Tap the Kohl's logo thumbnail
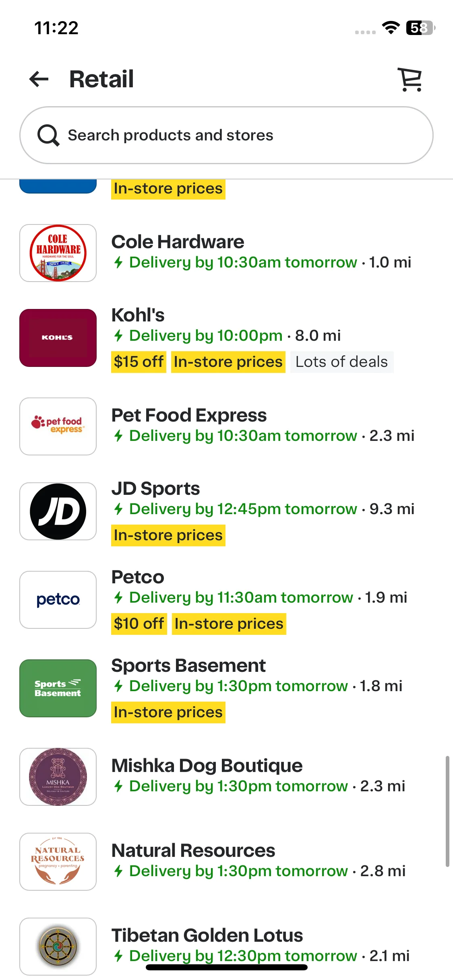453x980 pixels. click(x=58, y=338)
